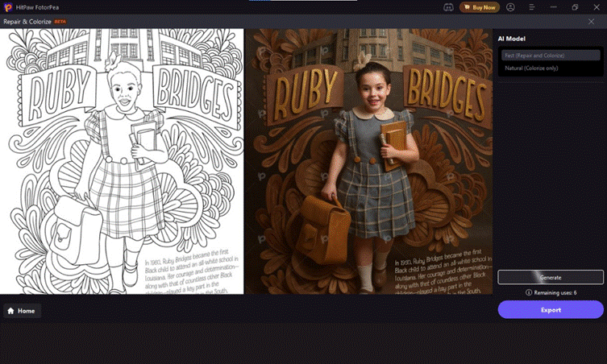The width and height of the screenshot is (607, 364).
Task: Click the 'AI Model' heading
Action: point(511,39)
